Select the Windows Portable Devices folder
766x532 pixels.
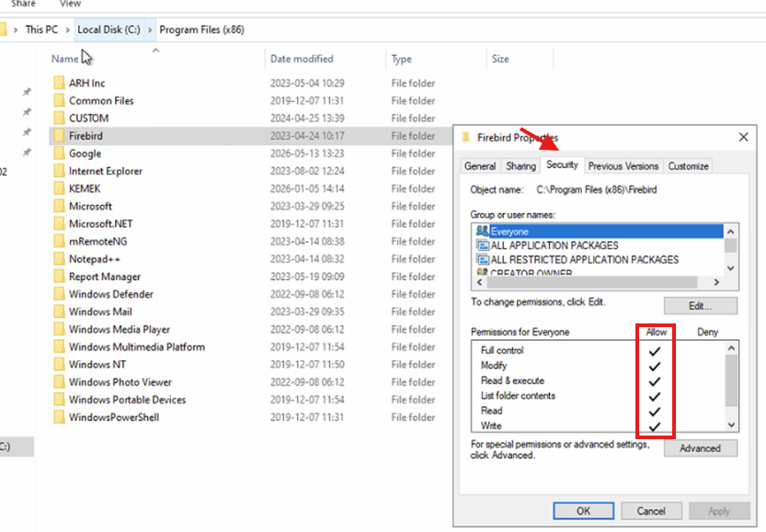(127, 400)
